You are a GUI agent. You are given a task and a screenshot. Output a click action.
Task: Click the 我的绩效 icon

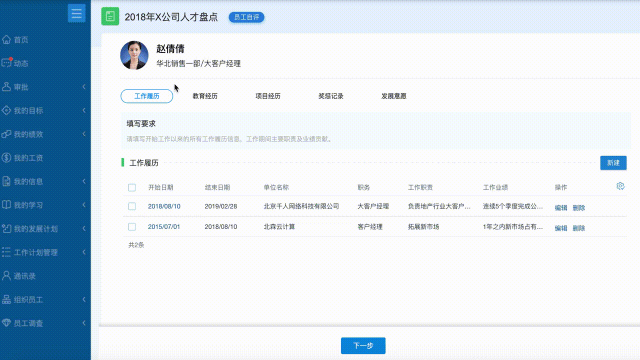click(x=6, y=134)
